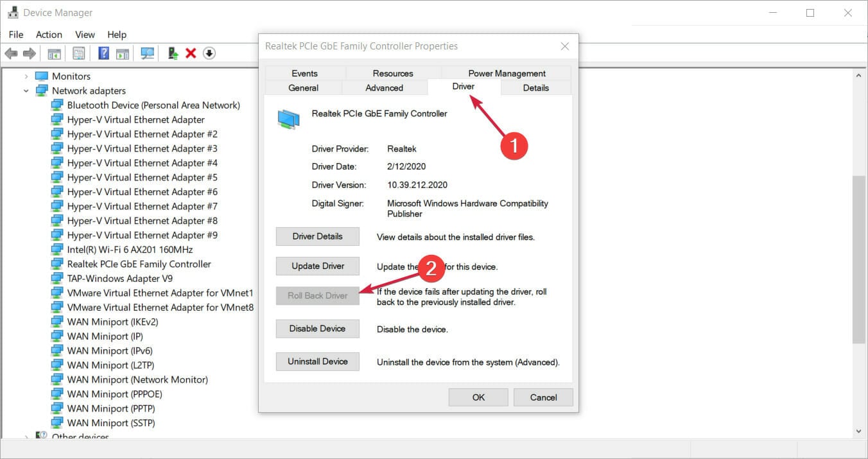The height and width of the screenshot is (459, 868).
Task: Expand the Monitors tree node chevron
Action: (26, 76)
